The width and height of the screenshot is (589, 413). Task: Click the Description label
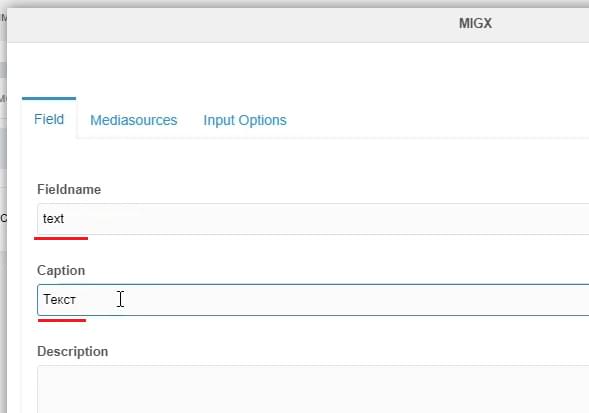[72, 352]
